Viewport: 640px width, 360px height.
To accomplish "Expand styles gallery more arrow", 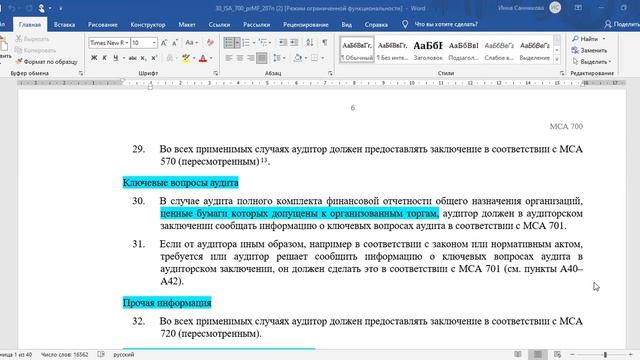I will pos(557,60).
